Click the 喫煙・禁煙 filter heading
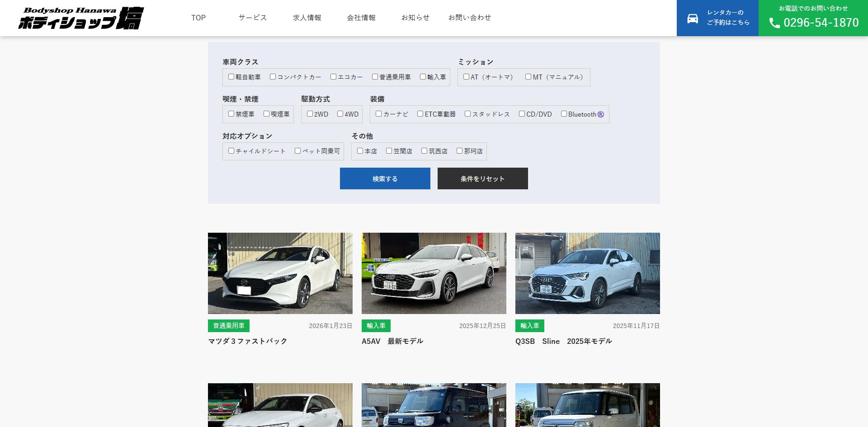This screenshot has width=868, height=427. 241,99
